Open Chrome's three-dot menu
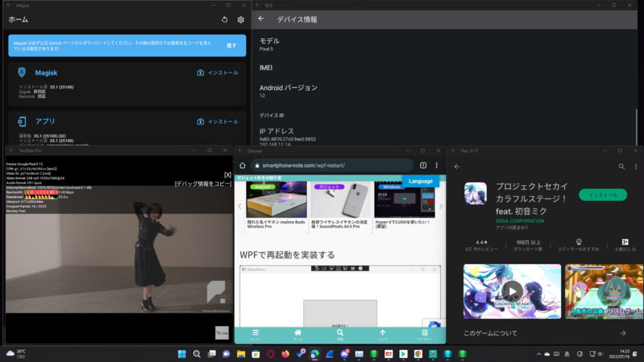This screenshot has width=644, height=362. click(436, 165)
